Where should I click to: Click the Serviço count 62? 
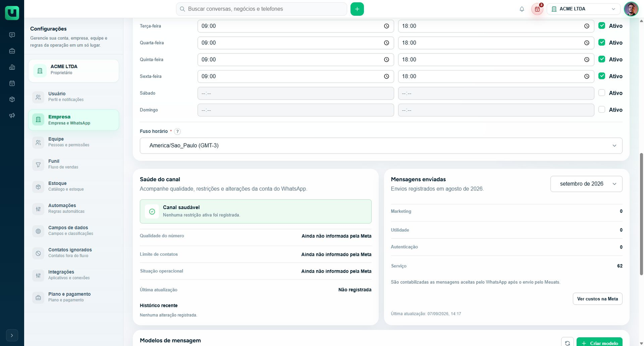tap(620, 266)
